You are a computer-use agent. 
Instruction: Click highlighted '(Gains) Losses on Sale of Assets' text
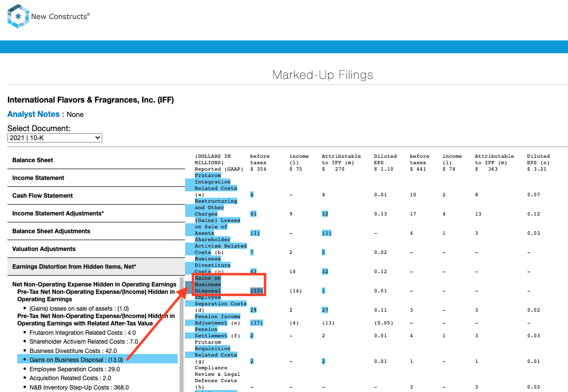217,227
